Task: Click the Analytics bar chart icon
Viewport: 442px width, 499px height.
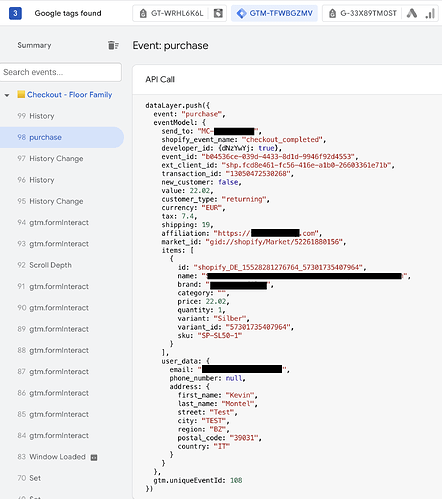Action: 430,13
